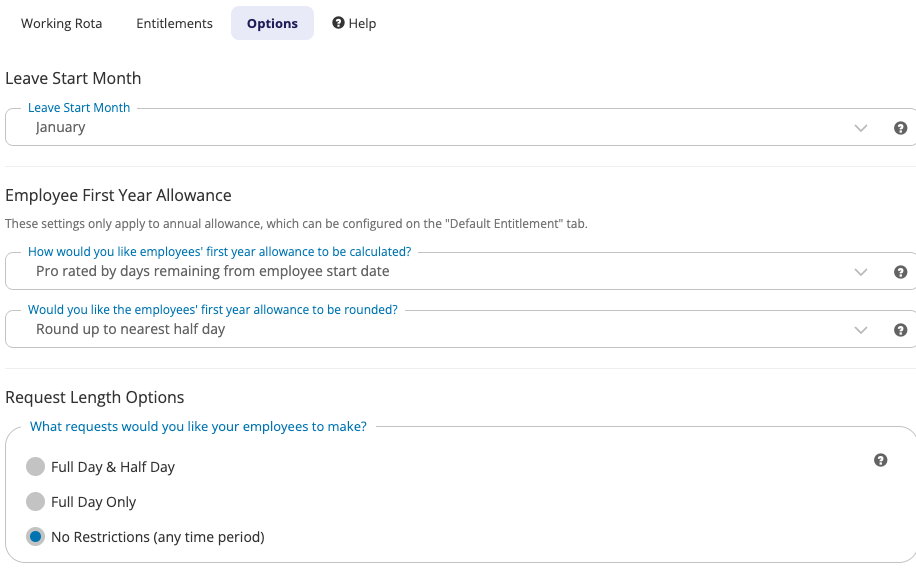Click the No Restrictions label text
916x569 pixels.
158,537
